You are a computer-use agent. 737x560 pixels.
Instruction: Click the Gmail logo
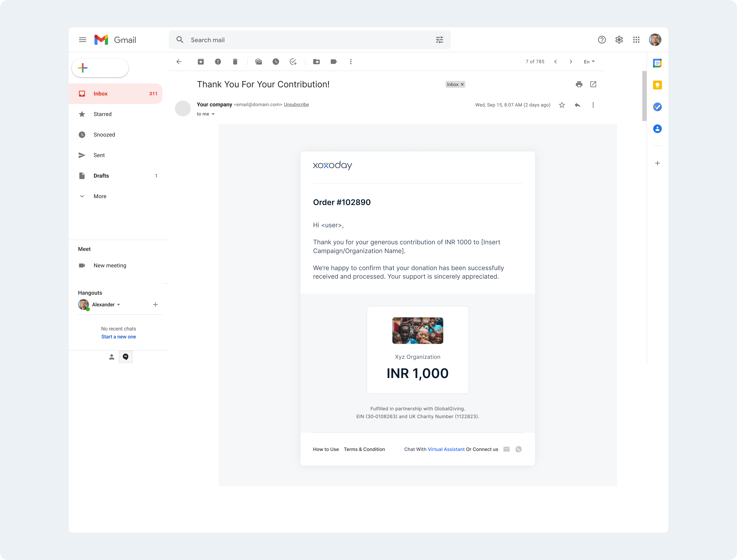point(115,40)
